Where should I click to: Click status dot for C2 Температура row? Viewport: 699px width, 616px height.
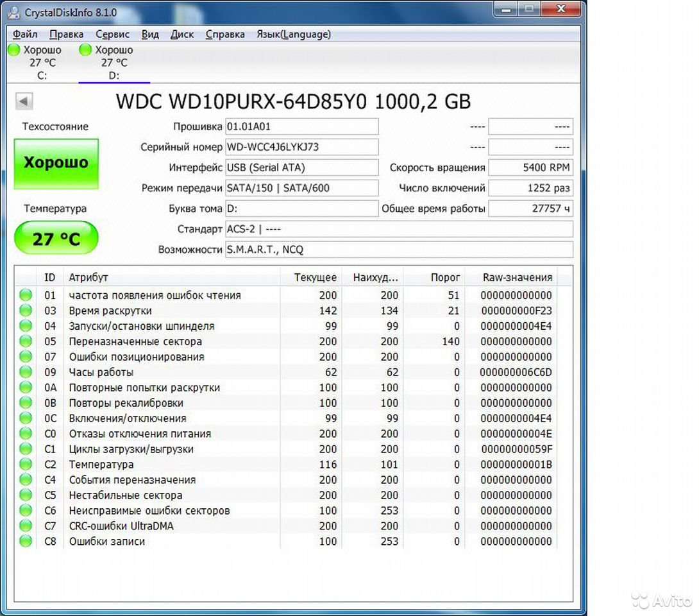pyautogui.click(x=26, y=464)
